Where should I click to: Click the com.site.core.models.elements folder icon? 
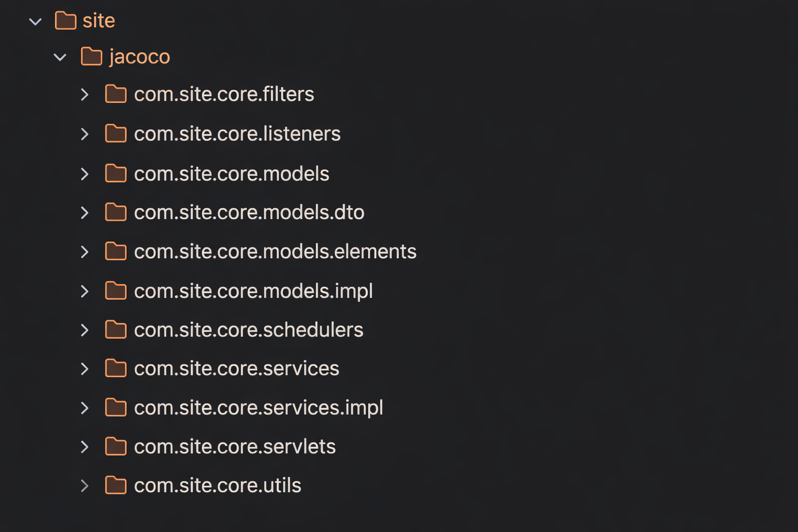(x=115, y=251)
